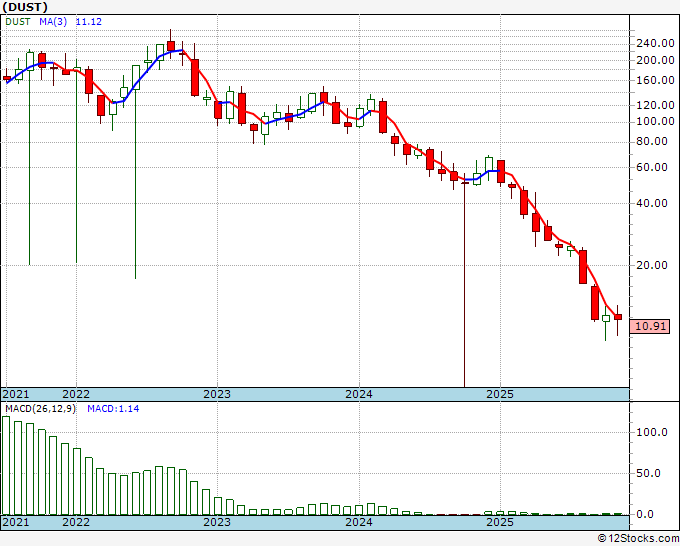Select the DUST legend label
This screenshot has width=680, height=546.
tap(18, 22)
